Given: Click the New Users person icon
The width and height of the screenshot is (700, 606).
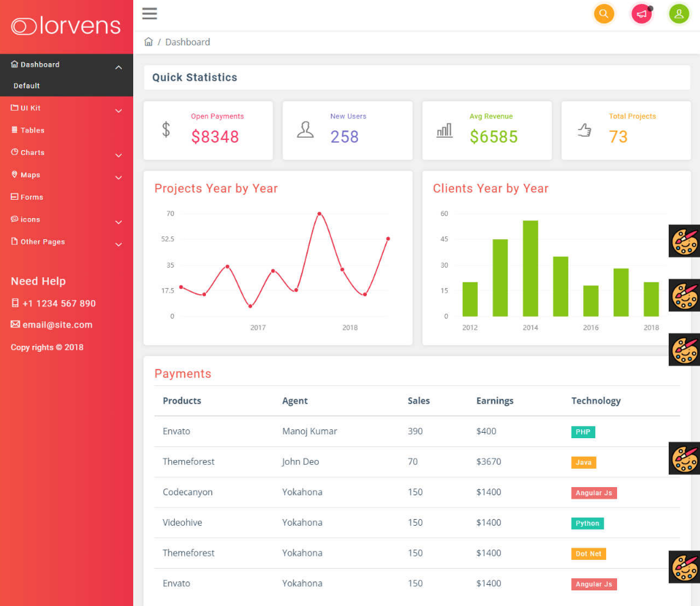Looking at the screenshot, I should click(x=305, y=130).
